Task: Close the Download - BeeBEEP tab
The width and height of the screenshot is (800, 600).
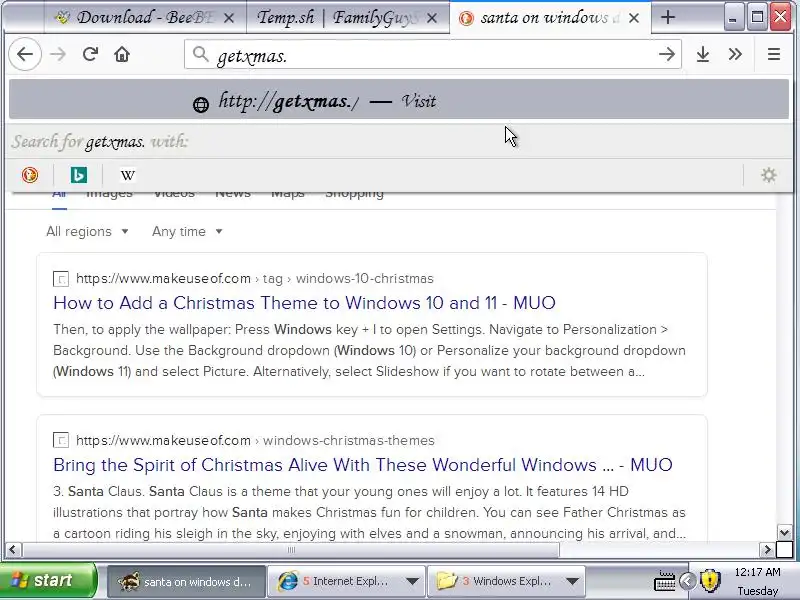Action: click(229, 18)
